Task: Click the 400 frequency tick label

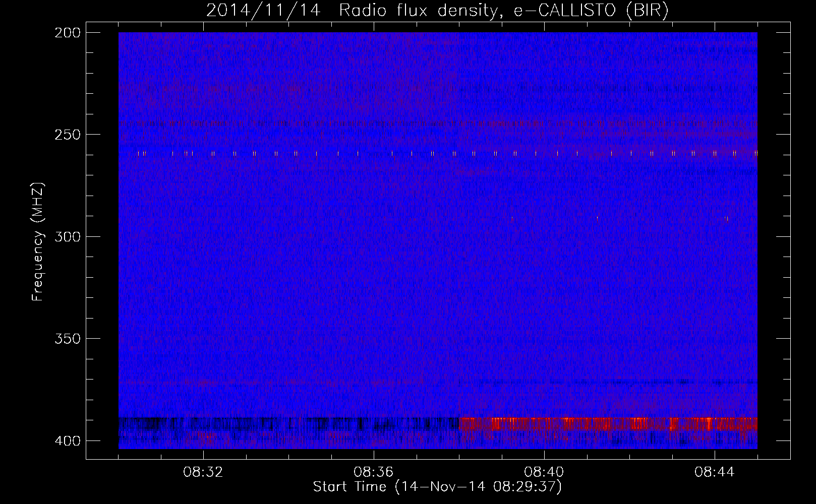Action: click(67, 441)
